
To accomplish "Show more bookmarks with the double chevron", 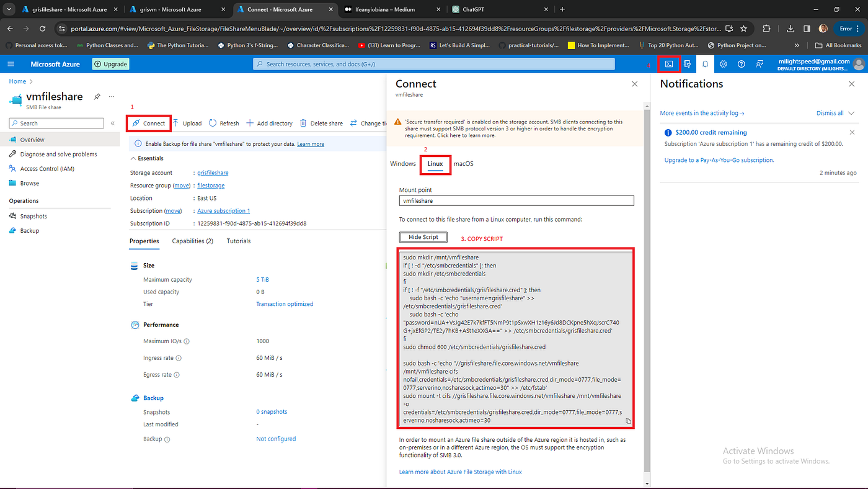I will tap(797, 45).
